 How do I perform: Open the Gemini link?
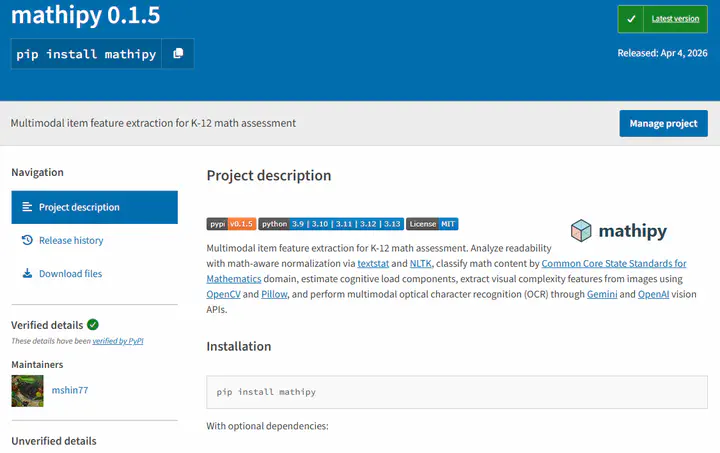[x=602, y=295]
